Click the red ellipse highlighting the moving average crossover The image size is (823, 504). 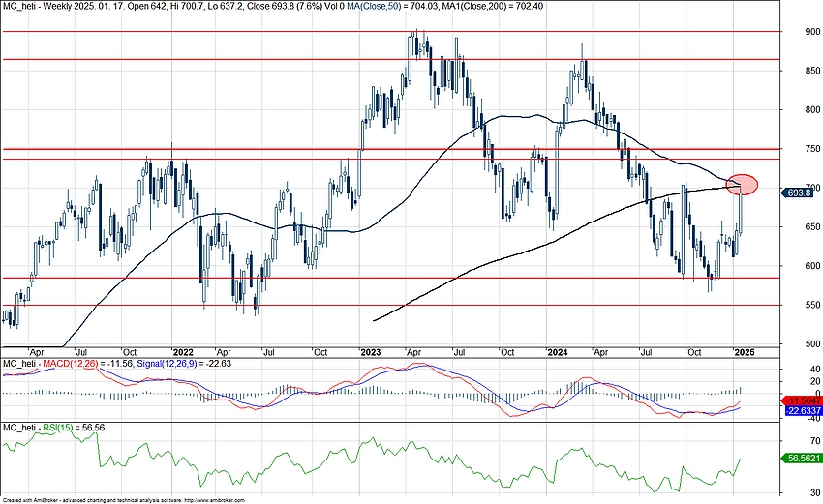(x=741, y=184)
